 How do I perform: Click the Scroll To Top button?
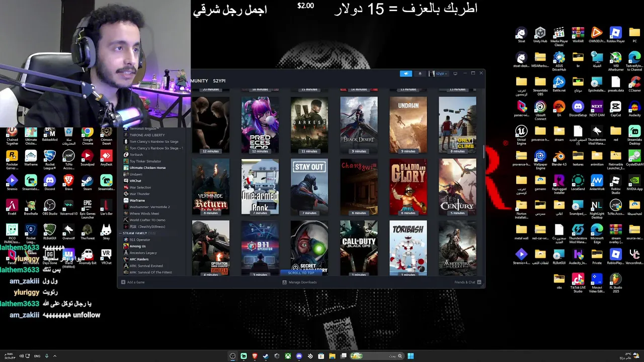301,273
